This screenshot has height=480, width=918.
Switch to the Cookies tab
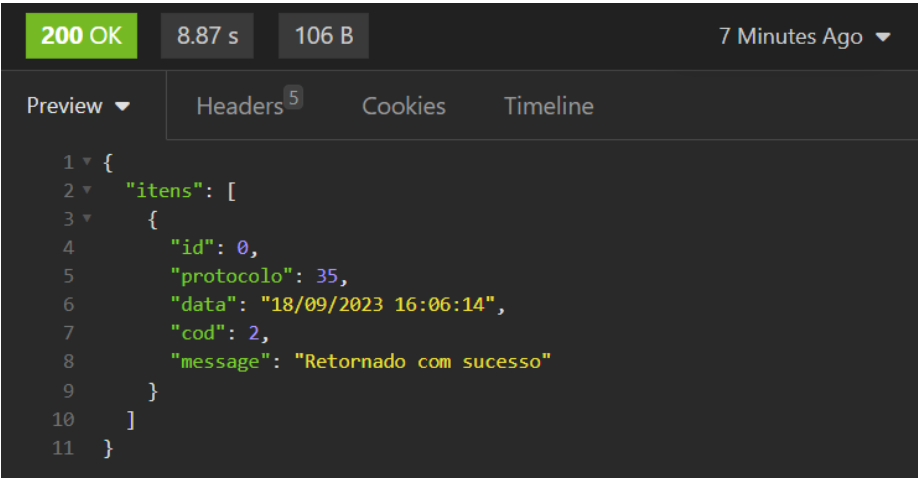click(404, 106)
